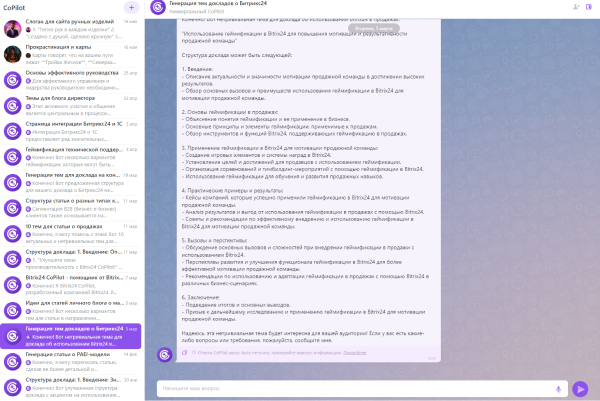Click CoPilot avatar next to the reply
600x401 pixels.
point(164,353)
